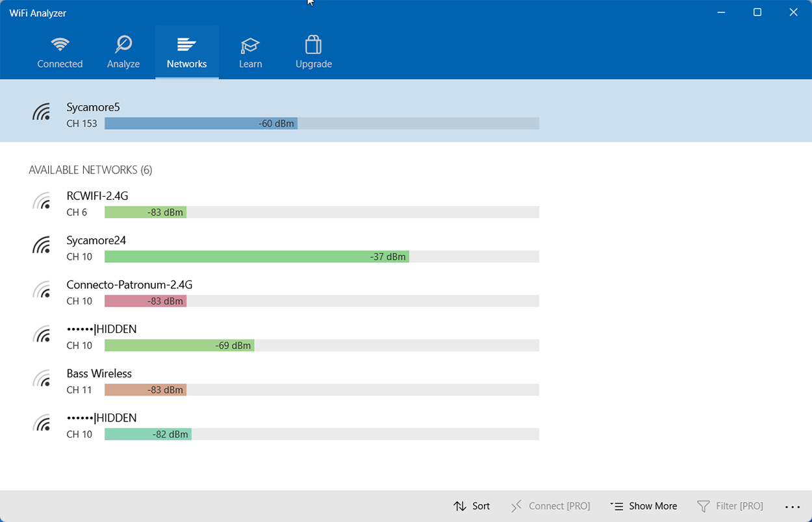
Task: Click signal icon of HIDDEN network at -82 dBm
Action: 42,423
